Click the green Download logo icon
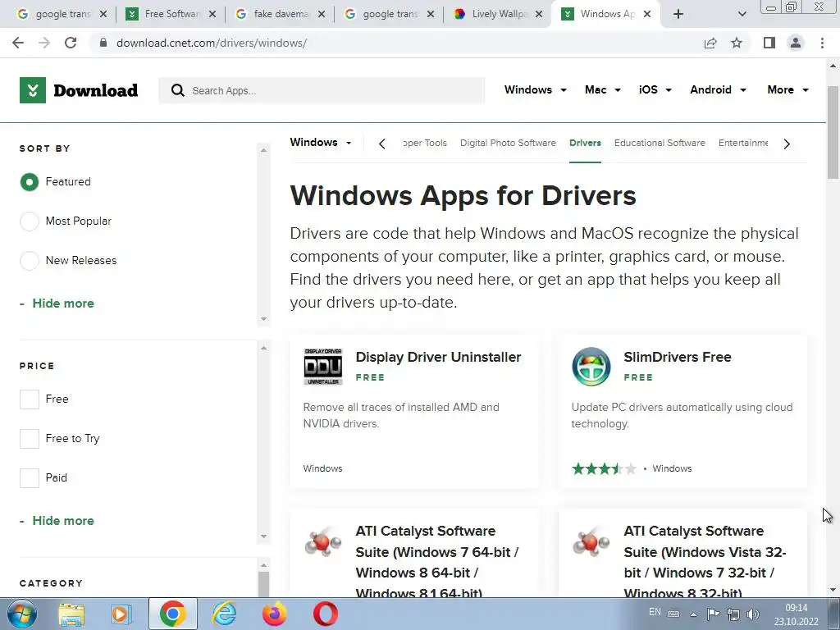The width and height of the screenshot is (840, 630). coord(33,90)
